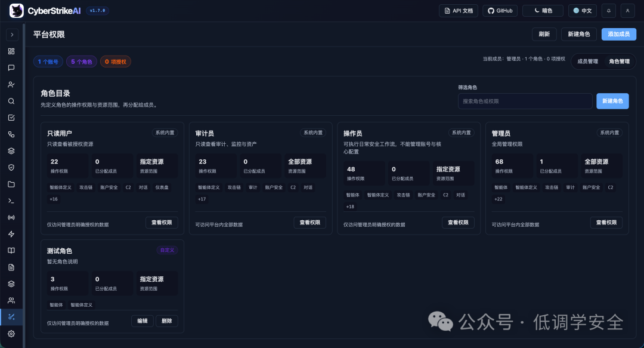The image size is (644, 348).
Task: Open the GitHub link in header
Action: pos(500,11)
